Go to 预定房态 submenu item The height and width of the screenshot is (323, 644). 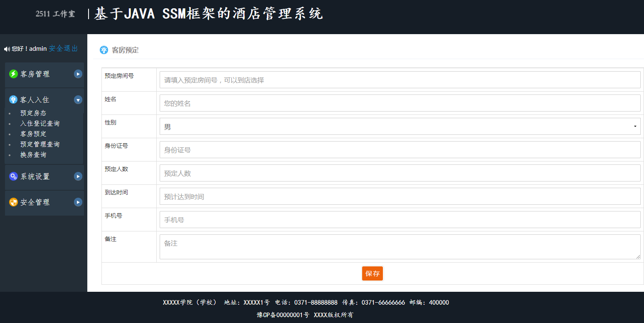[x=33, y=113]
